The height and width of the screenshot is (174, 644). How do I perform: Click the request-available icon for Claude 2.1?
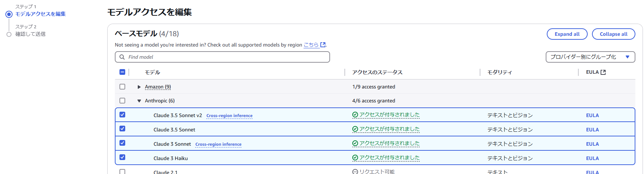click(355, 172)
